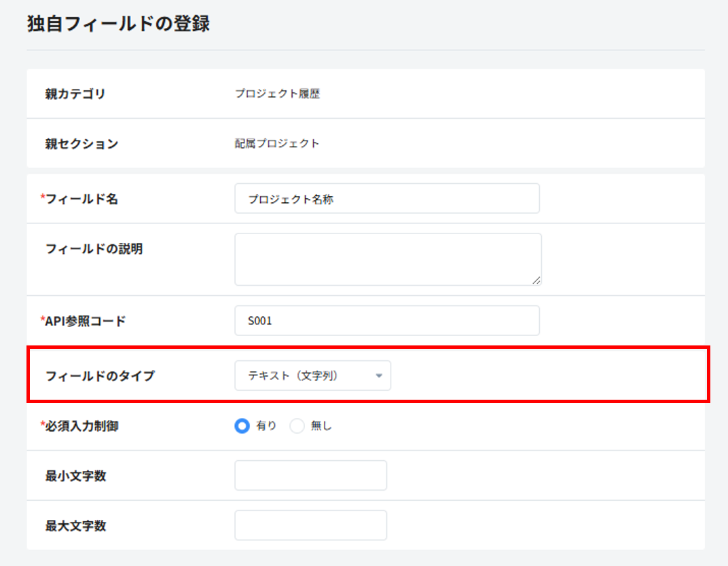
Task: Click the 親セクション row label
Action: point(81,144)
